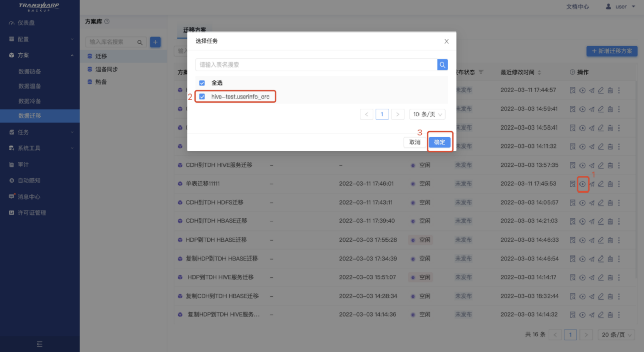The image size is (644, 352).
Task: Go to 数据热备 in the sidebar
Action: [30, 72]
